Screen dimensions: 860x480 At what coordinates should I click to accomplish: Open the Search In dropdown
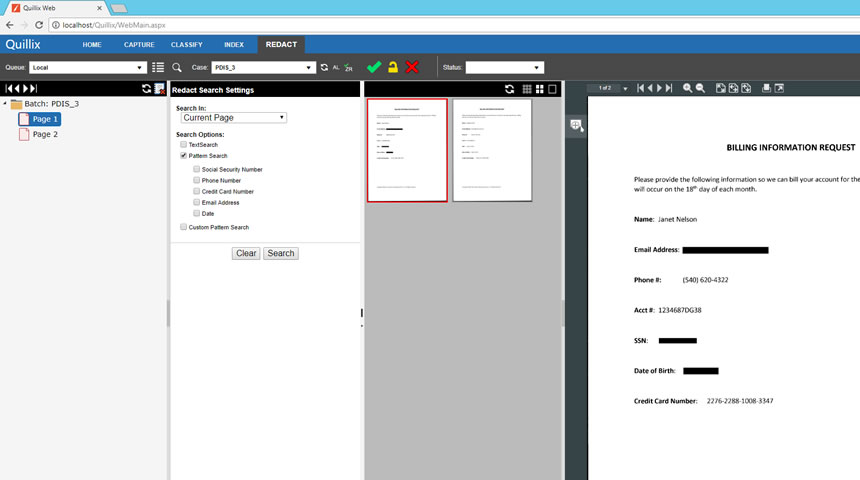(233, 118)
